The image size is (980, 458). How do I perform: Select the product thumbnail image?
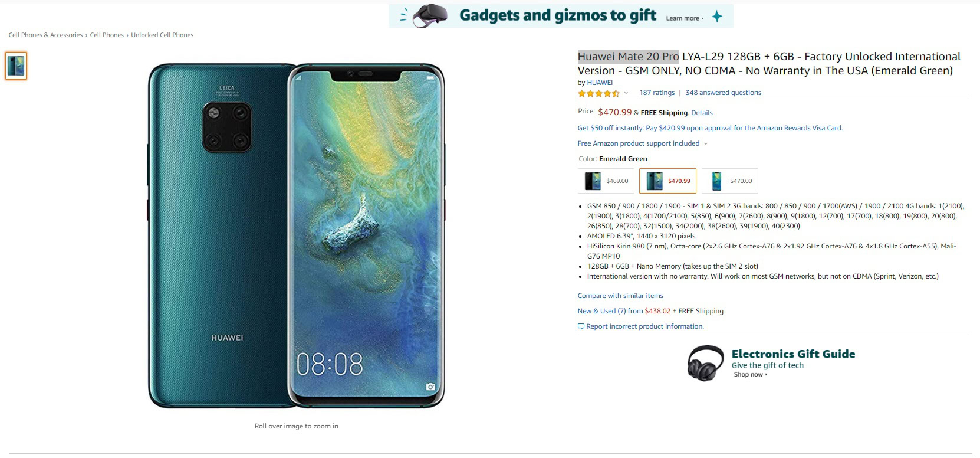[16, 66]
